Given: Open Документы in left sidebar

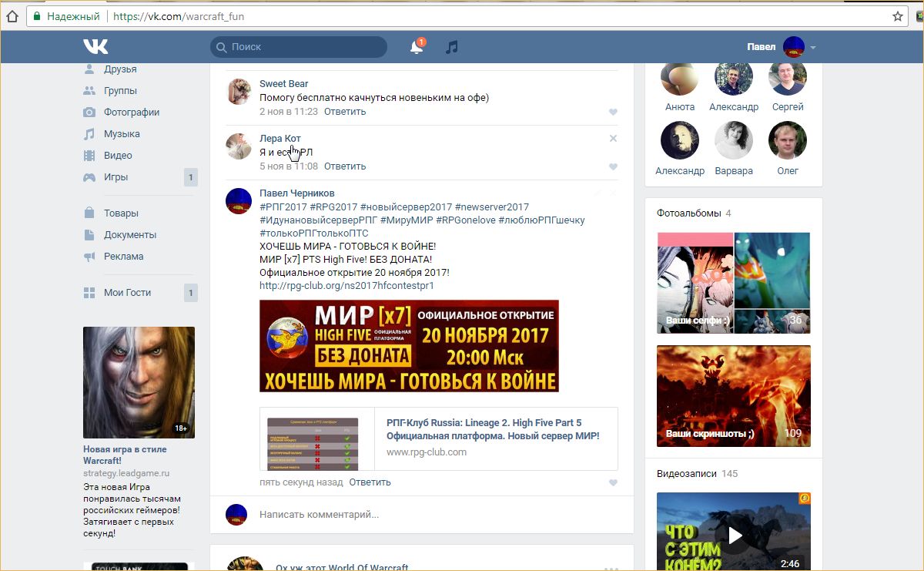Looking at the screenshot, I should coord(130,234).
